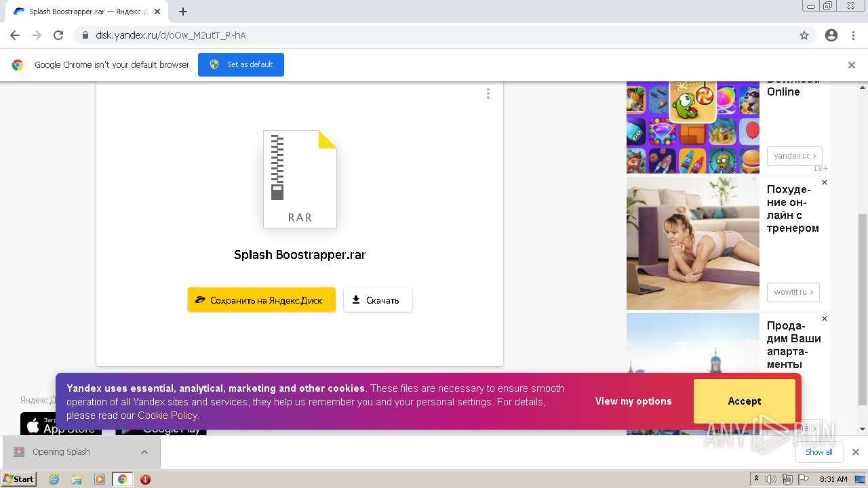Select the Chrome taskbar icon
The width and height of the screenshot is (868, 488).
[x=123, y=479]
